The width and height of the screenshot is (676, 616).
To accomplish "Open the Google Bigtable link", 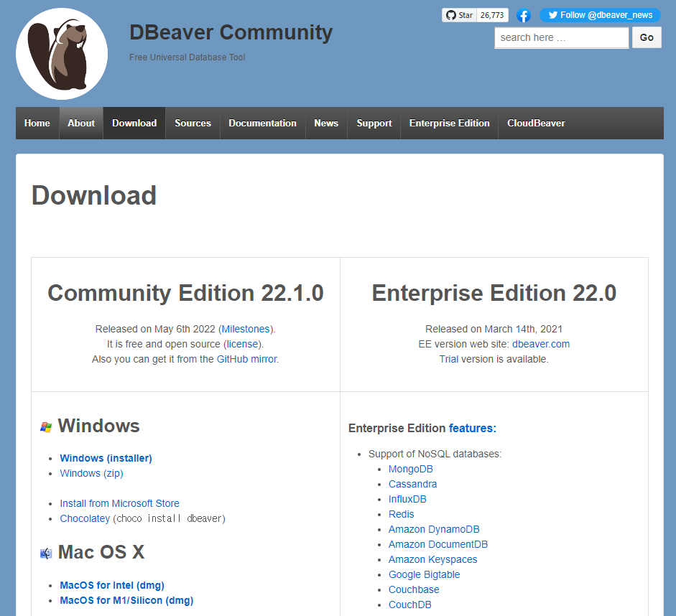I will pos(425,574).
